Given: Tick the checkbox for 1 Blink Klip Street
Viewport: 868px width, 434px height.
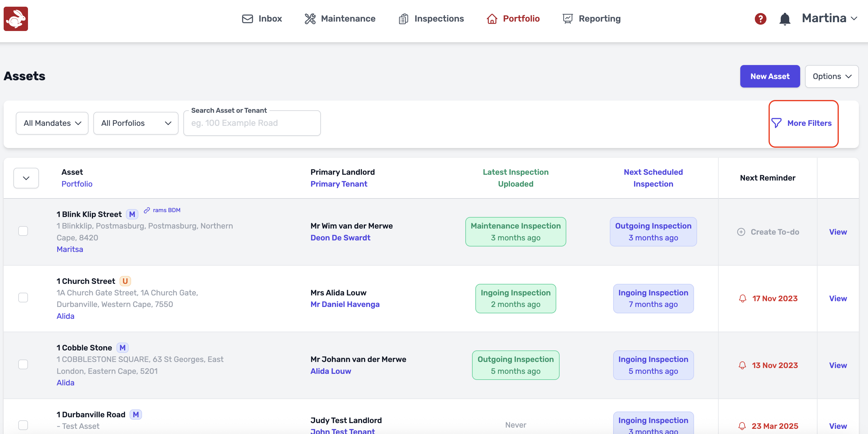Looking at the screenshot, I should [x=23, y=231].
